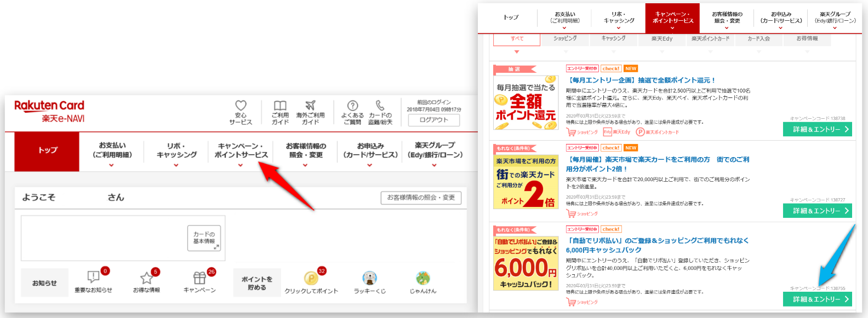868x318 pixels.
Task: Select the ショッピング filter tab
Action: point(565,39)
